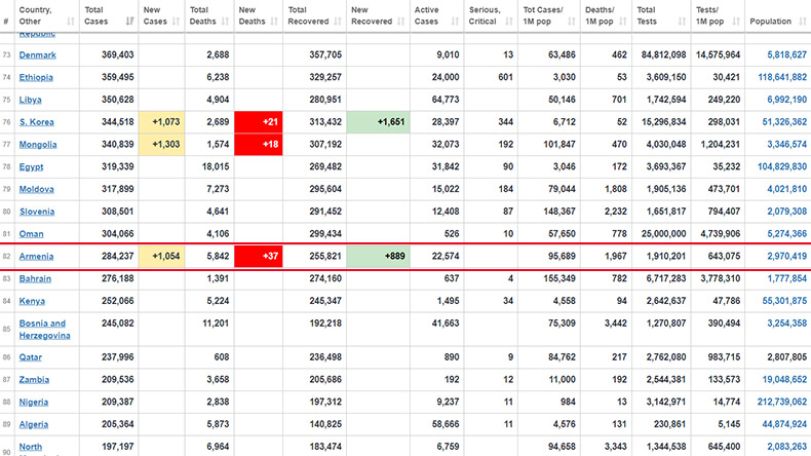This screenshot has height=456, width=811.
Task: Sort by New Cases column
Action: pyautogui.click(x=161, y=16)
